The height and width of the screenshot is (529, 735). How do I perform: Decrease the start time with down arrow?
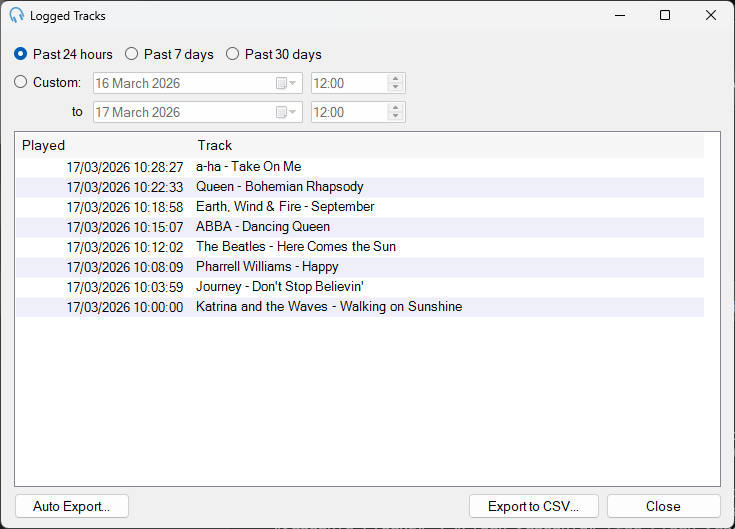[396, 87]
